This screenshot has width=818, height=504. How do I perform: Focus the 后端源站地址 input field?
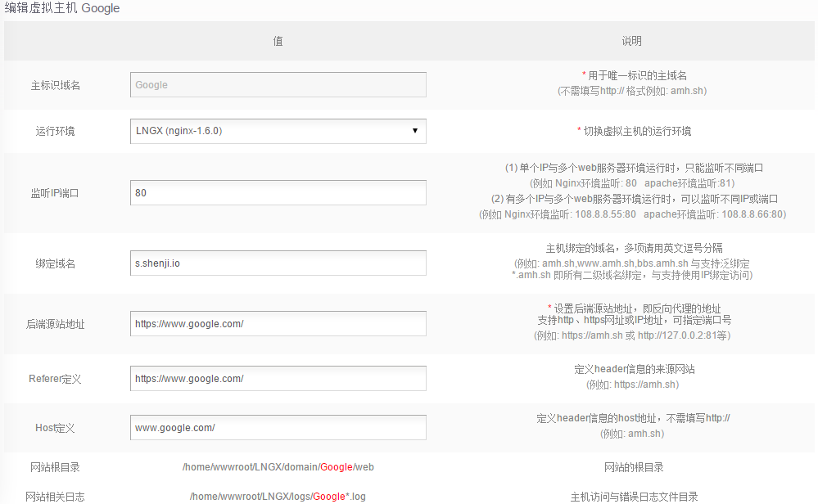pos(278,324)
